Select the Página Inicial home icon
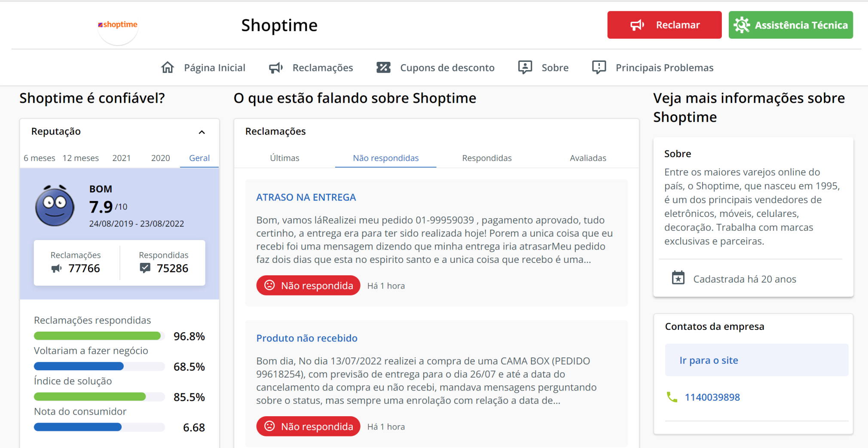 (168, 67)
